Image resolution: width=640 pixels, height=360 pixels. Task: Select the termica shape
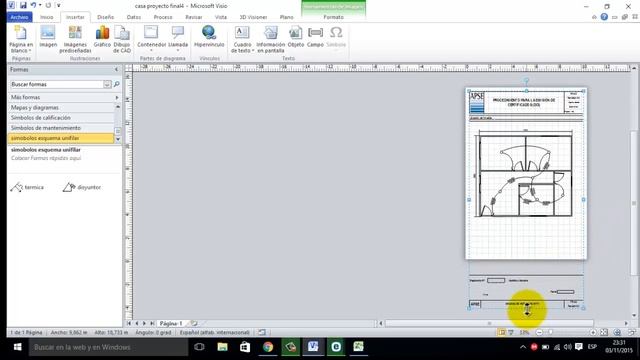pyautogui.click(x=27, y=187)
